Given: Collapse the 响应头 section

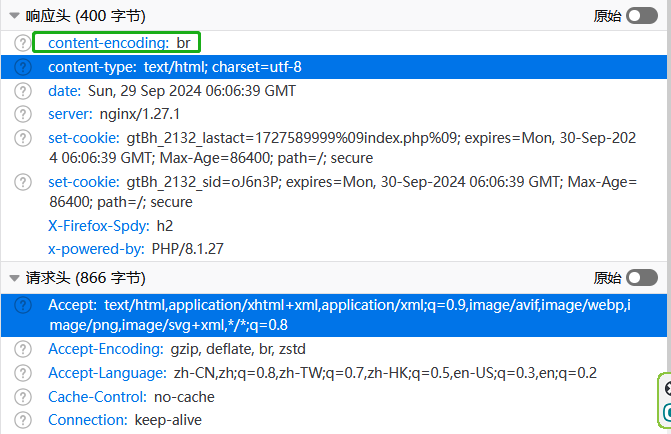Looking at the screenshot, I should 15,16.
